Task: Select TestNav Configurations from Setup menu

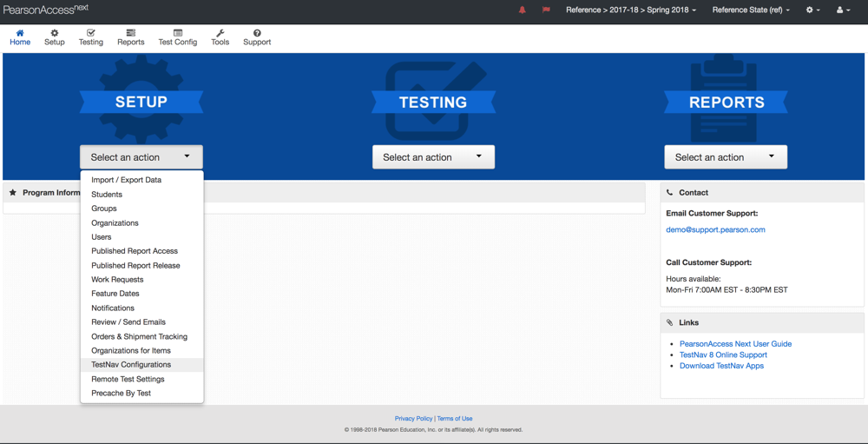Action: [x=131, y=365]
